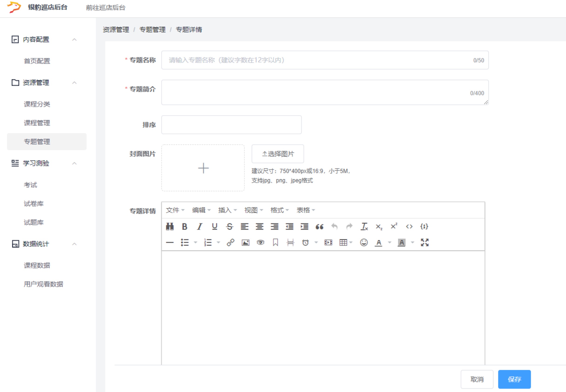Screen dimensions: 566x392
Task: Toggle the fullscreen editor mode
Action: (424, 243)
